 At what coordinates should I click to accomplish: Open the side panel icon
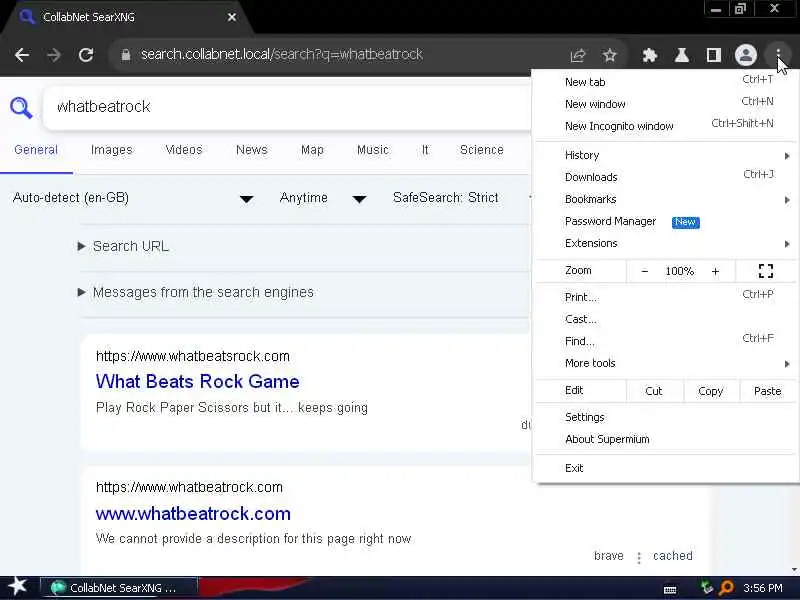[x=713, y=55]
